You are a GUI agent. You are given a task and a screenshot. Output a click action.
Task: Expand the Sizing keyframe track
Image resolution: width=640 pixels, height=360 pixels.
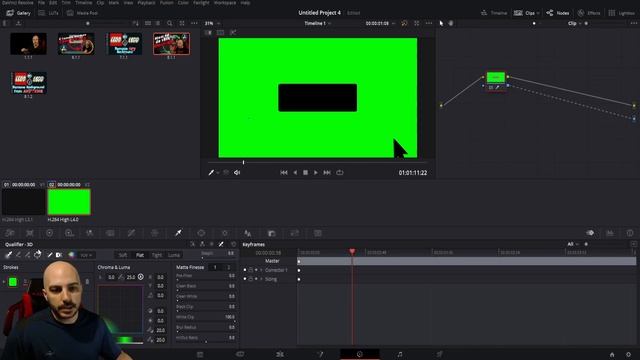(x=261, y=279)
